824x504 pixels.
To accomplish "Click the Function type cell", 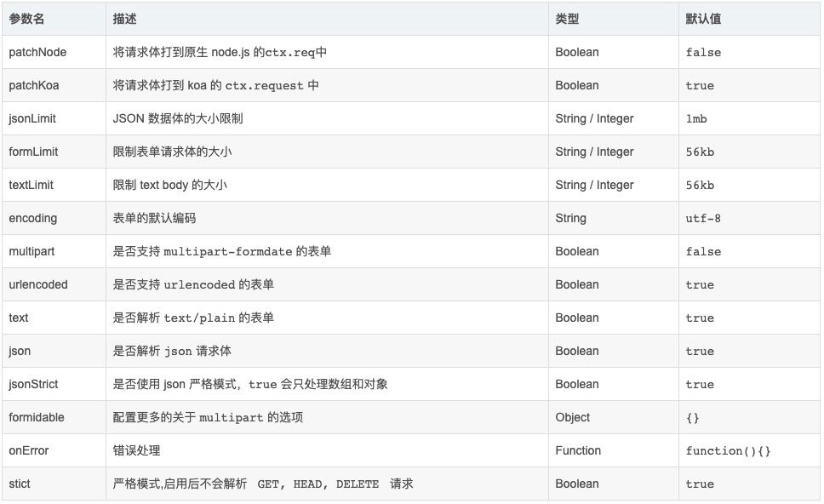I will (578, 450).
